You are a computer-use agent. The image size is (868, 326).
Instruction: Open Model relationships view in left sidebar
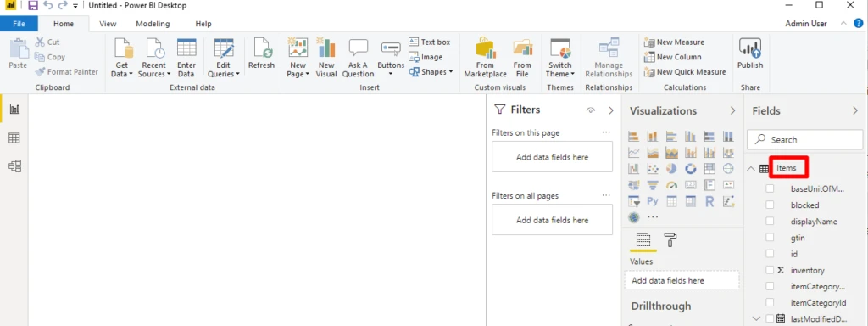[15, 166]
